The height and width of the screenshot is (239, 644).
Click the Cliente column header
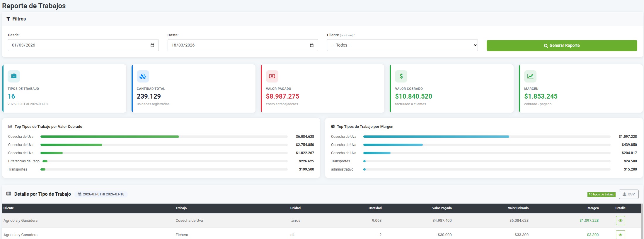(x=9, y=208)
